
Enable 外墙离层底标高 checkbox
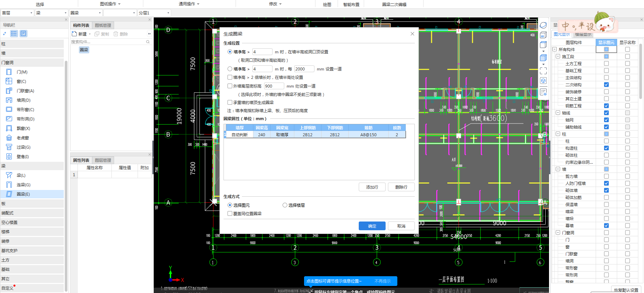click(x=230, y=86)
